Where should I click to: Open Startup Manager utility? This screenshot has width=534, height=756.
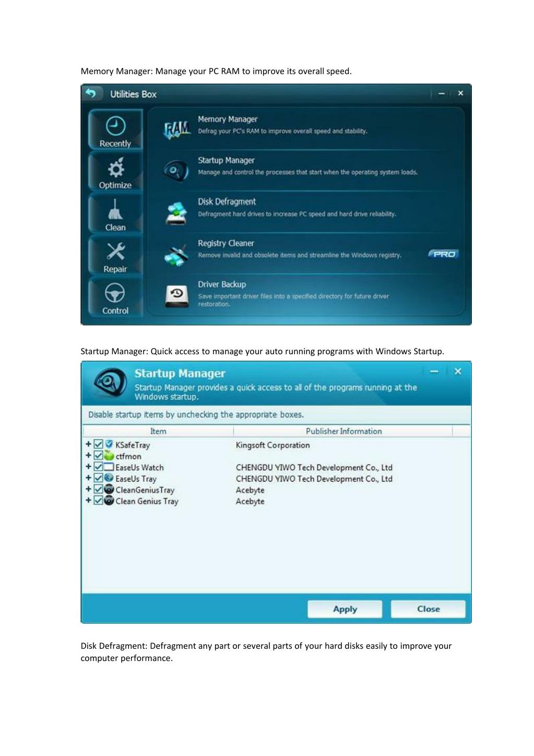pyautogui.click(x=306, y=171)
